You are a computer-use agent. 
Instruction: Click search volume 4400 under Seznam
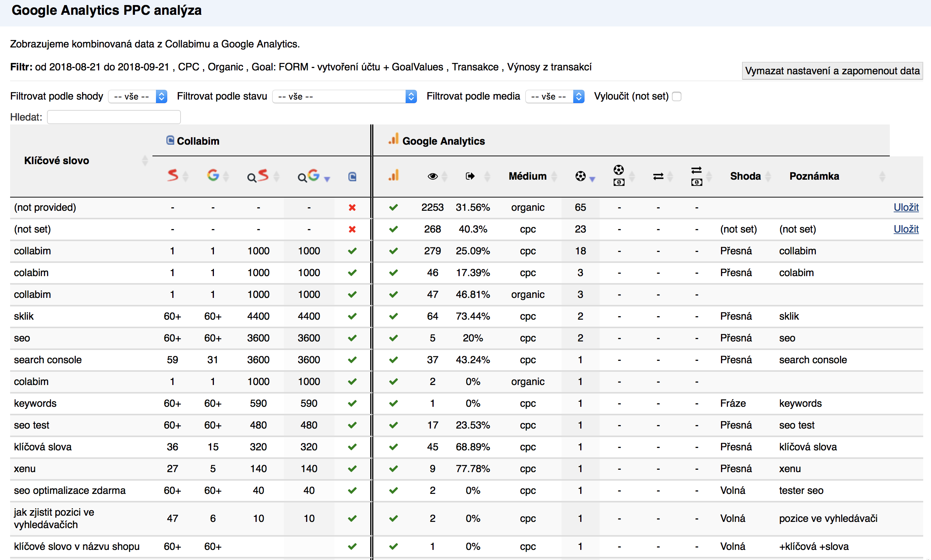[258, 317]
